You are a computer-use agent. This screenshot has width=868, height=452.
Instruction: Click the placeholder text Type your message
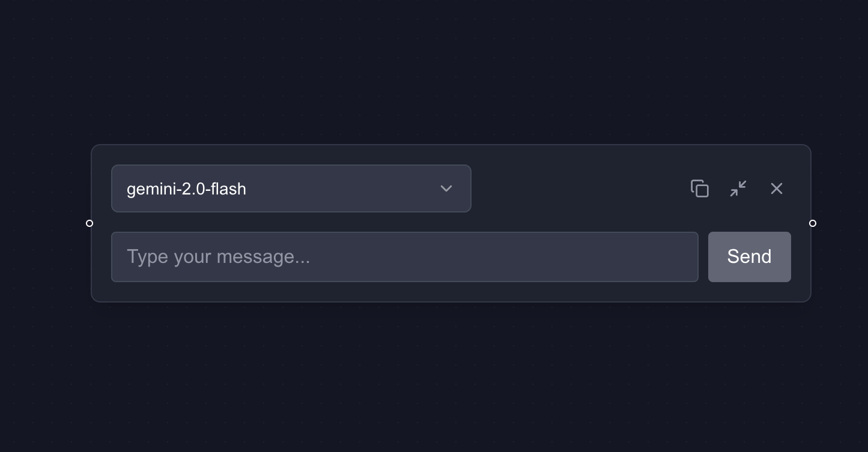click(x=218, y=257)
